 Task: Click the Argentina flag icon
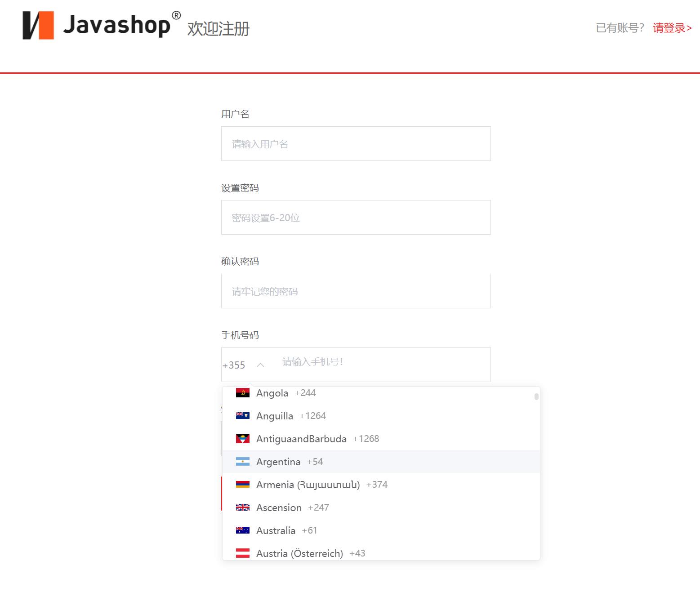pyautogui.click(x=243, y=461)
